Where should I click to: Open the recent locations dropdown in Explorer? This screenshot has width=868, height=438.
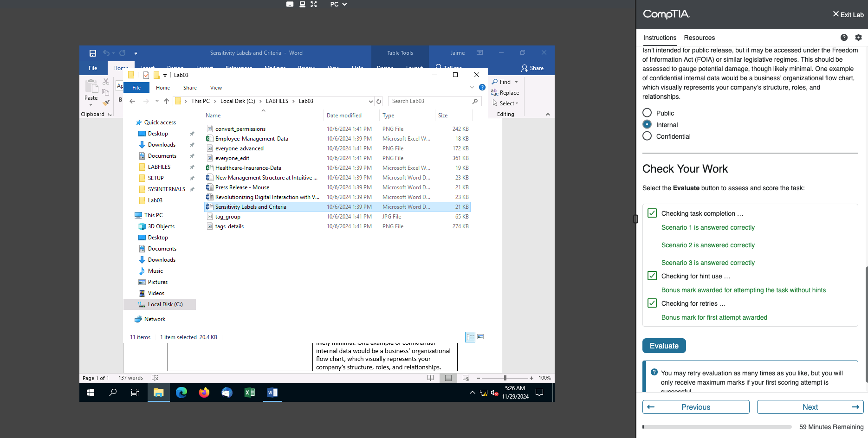(157, 101)
